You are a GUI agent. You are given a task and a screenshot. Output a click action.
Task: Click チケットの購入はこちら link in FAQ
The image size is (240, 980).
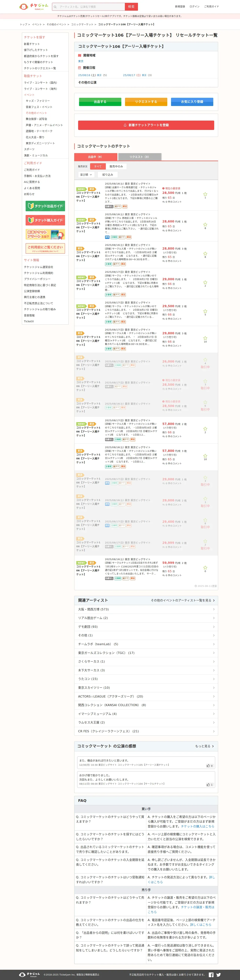(x=197, y=826)
